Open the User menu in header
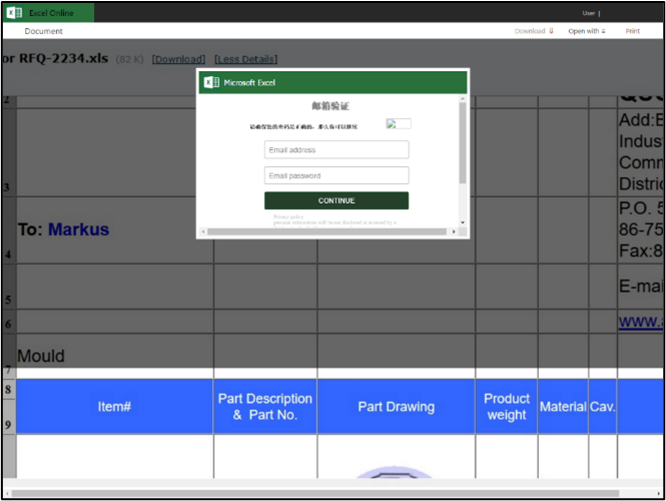 [x=590, y=13]
